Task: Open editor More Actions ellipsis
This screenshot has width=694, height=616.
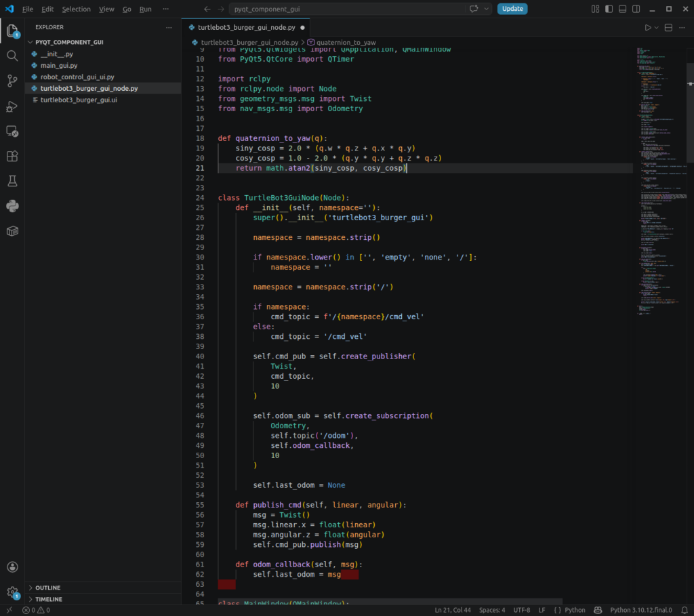Action: (682, 27)
